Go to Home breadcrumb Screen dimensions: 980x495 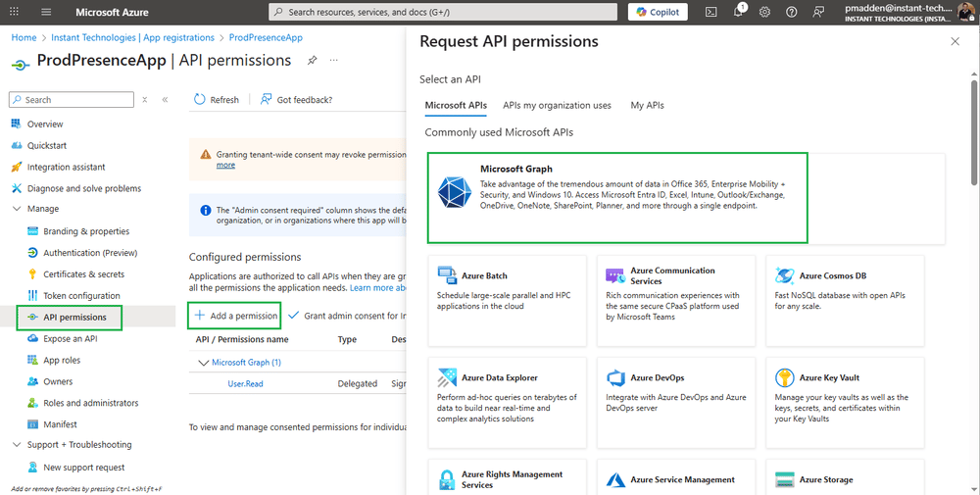24,37
